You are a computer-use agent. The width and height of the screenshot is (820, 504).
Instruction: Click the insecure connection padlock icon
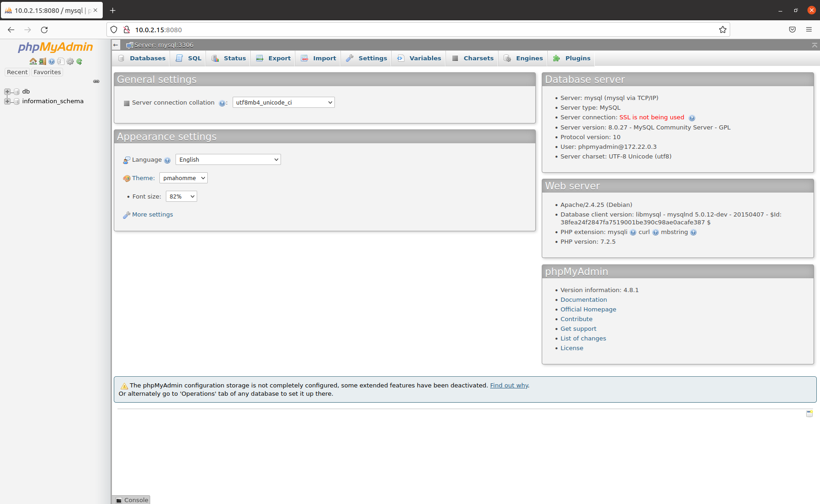click(x=127, y=29)
